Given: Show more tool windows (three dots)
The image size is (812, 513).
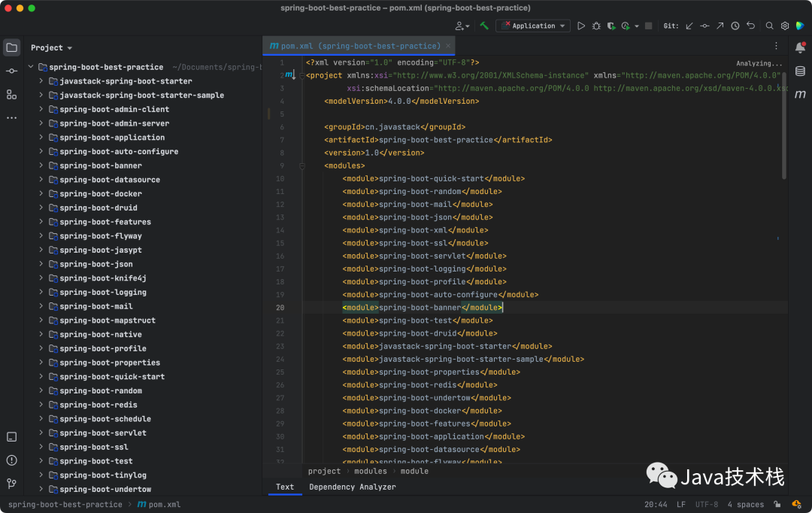Looking at the screenshot, I should [x=11, y=118].
